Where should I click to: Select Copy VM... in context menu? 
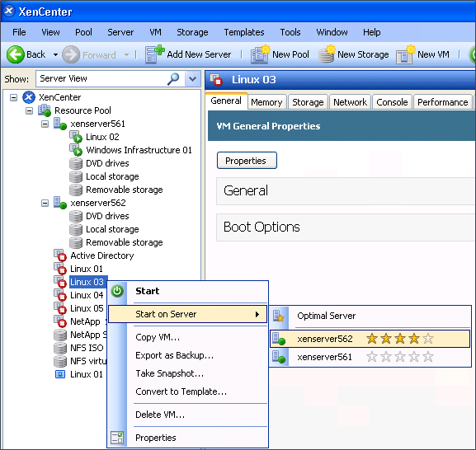coord(187,337)
